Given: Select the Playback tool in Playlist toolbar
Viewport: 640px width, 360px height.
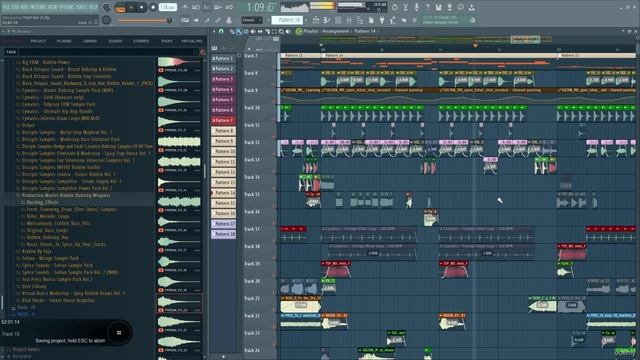Looking at the screenshot, I should pyautogui.click(x=288, y=31).
